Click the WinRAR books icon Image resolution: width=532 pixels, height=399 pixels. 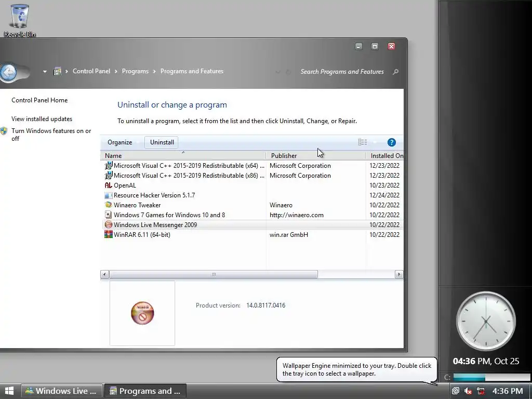click(x=108, y=234)
